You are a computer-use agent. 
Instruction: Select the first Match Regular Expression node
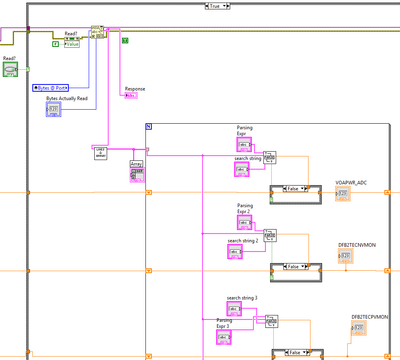(x=270, y=157)
